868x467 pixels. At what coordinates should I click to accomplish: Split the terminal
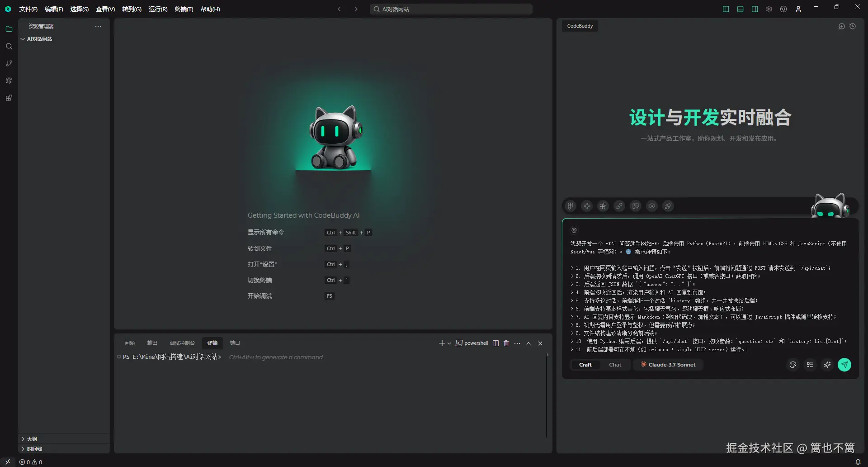tap(495, 343)
